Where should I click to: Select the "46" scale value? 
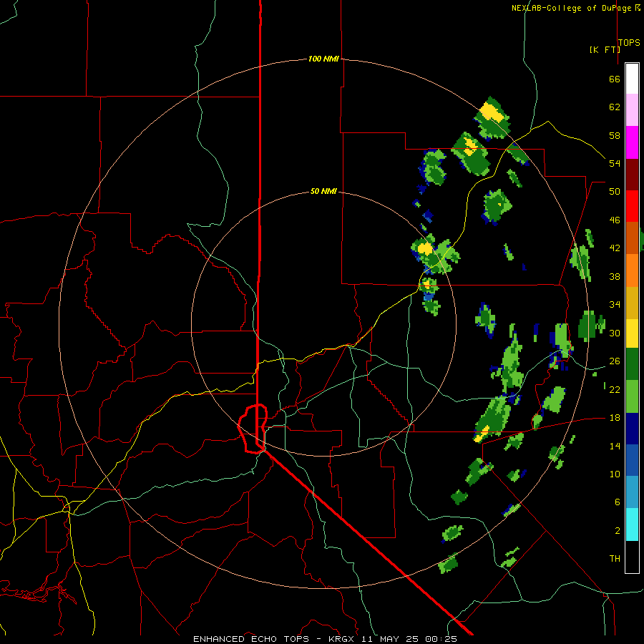615,220
